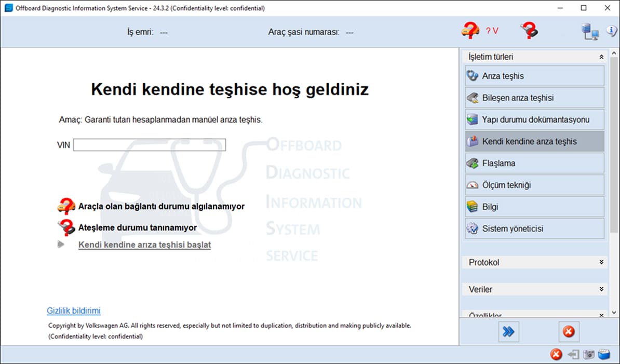The image size is (620, 364).
Task: Open Ölçüm tekniği mode
Action: (x=535, y=184)
